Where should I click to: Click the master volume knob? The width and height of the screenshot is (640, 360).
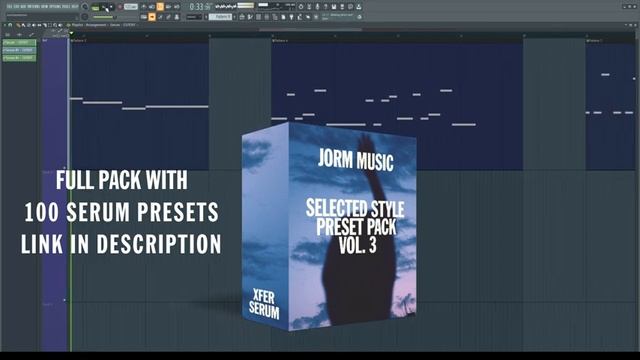click(84, 7)
